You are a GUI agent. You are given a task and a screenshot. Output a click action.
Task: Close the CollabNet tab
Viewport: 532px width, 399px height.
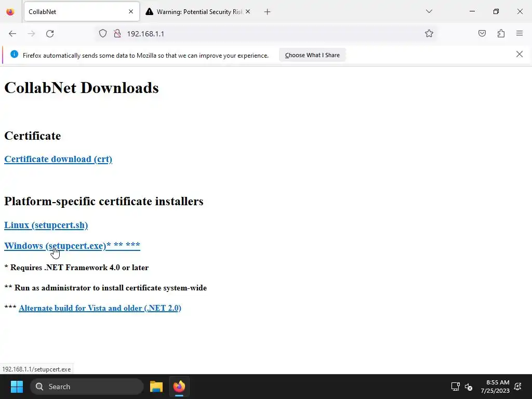(131, 11)
